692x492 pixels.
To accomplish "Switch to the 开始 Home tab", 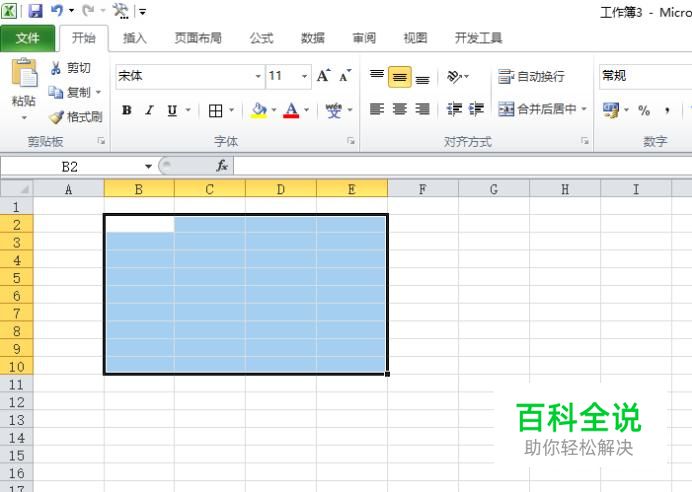I will click(x=84, y=38).
